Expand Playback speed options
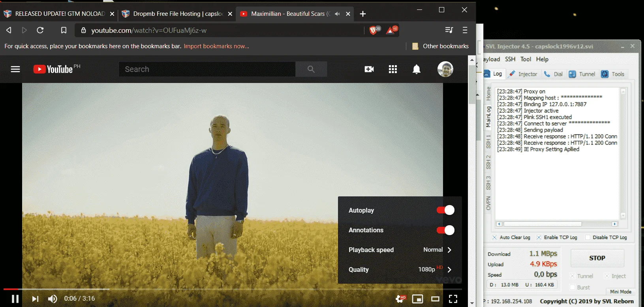The width and height of the screenshot is (644, 307). (x=400, y=250)
